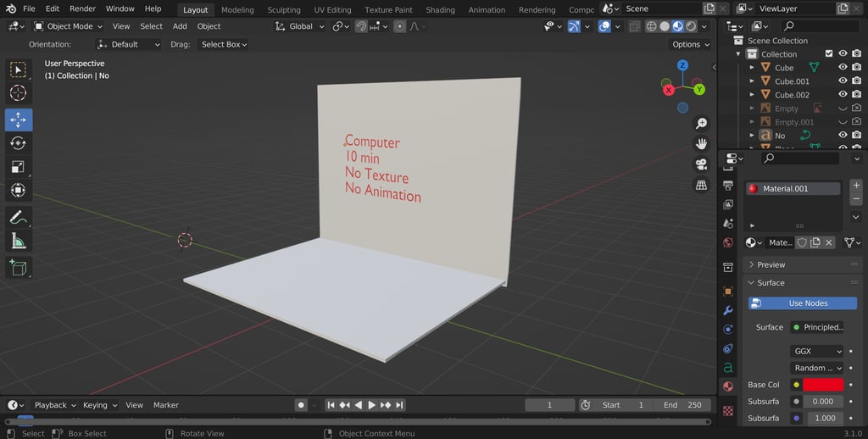Activate the Move tool

click(18, 119)
